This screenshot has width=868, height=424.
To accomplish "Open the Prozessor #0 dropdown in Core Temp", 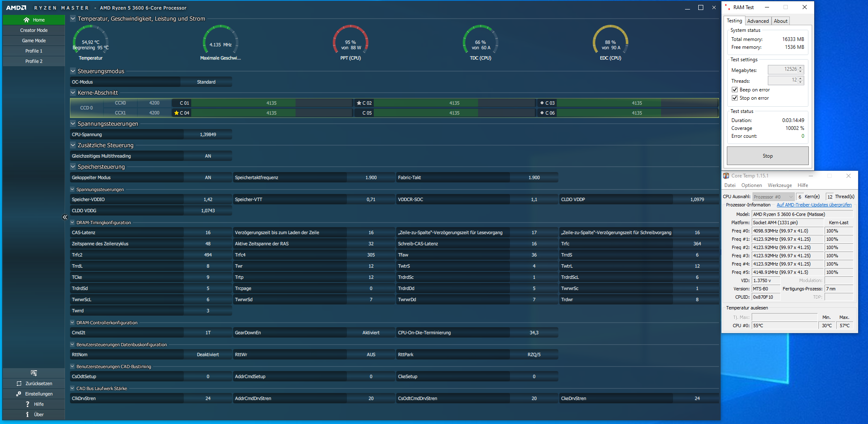I will [773, 197].
